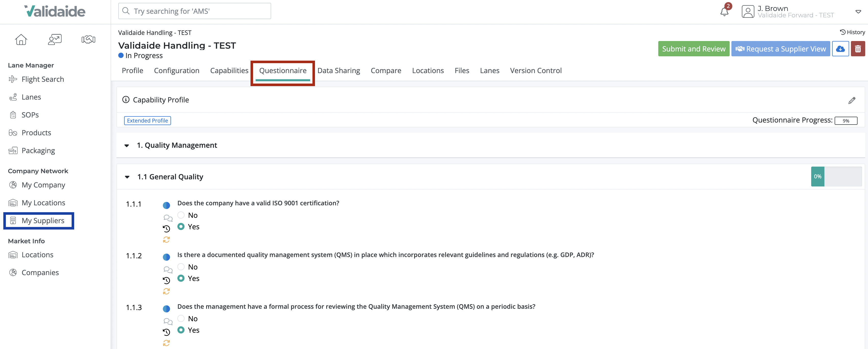Open history icon for question 1.1.1
The width and height of the screenshot is (868, 349).
(166, 229)
